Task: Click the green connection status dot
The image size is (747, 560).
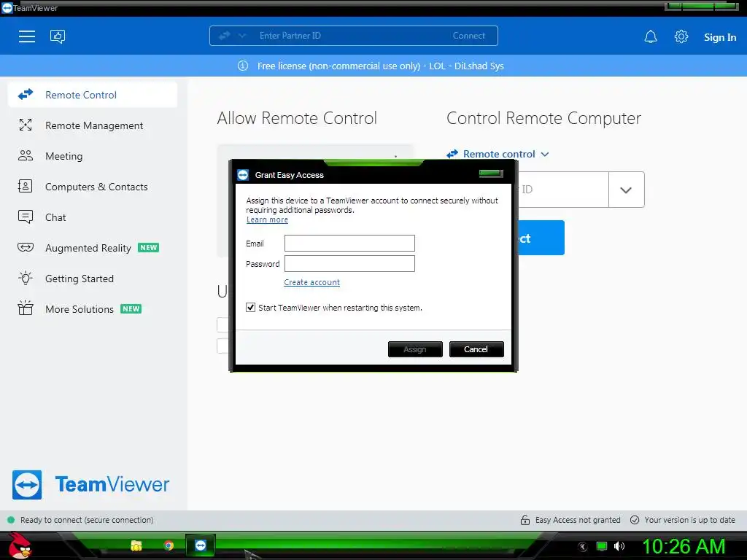Action: point(10,520)
